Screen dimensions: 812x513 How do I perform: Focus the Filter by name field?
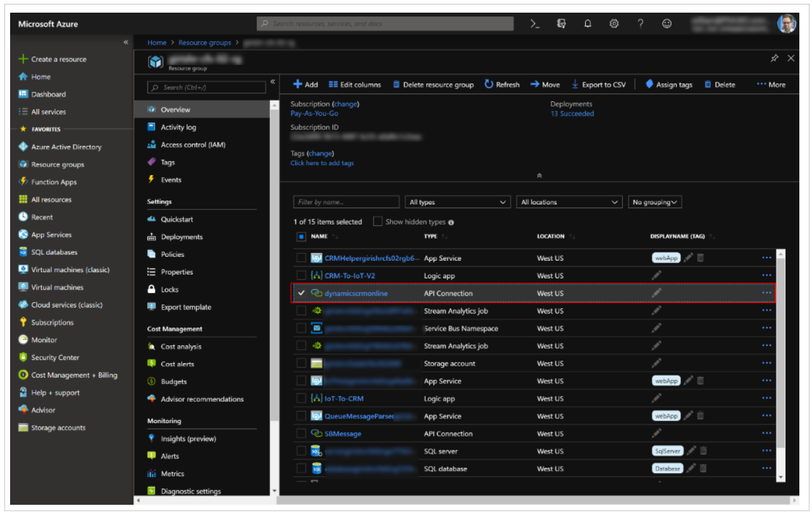click(x=346, y=202)
